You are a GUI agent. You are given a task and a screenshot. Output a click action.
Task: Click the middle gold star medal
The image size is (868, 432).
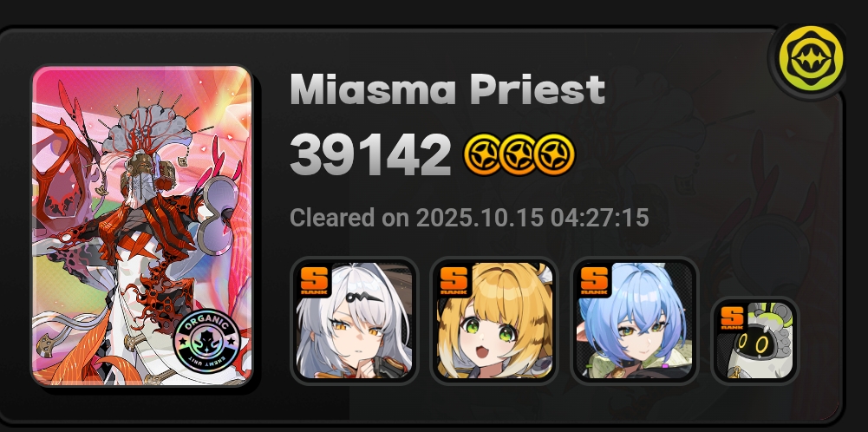click(519, 154)
